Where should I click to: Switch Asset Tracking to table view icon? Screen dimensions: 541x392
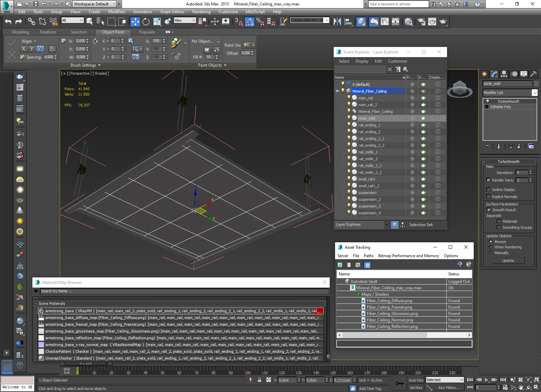[x=368, y=265]
